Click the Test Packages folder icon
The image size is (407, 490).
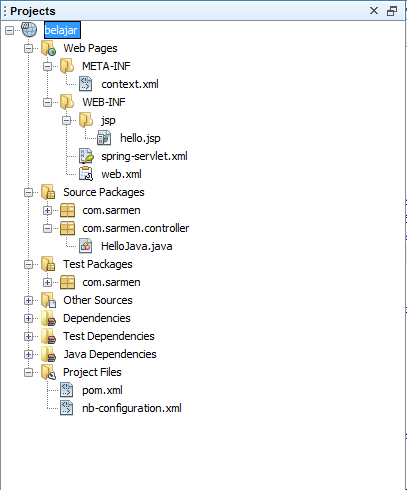pyautogui.click(x=48, y=264)
